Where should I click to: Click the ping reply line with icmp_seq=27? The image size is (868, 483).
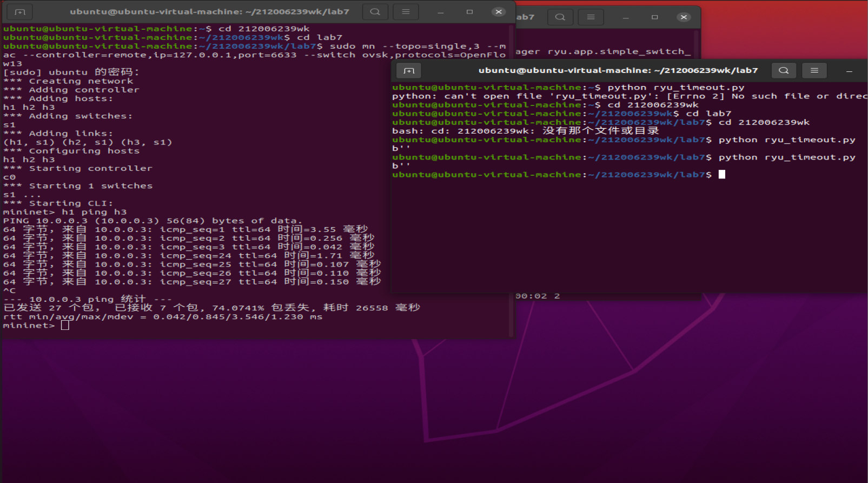click(x=192, y=281)
